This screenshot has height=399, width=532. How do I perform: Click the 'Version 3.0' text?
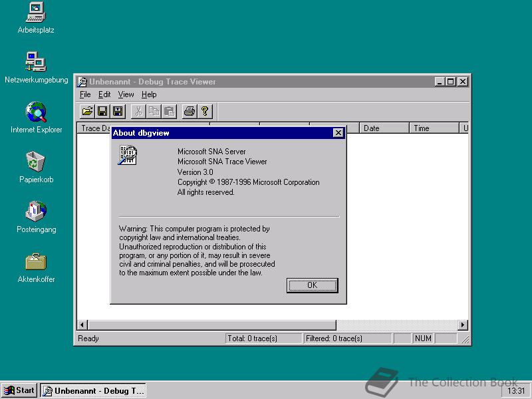195,172
